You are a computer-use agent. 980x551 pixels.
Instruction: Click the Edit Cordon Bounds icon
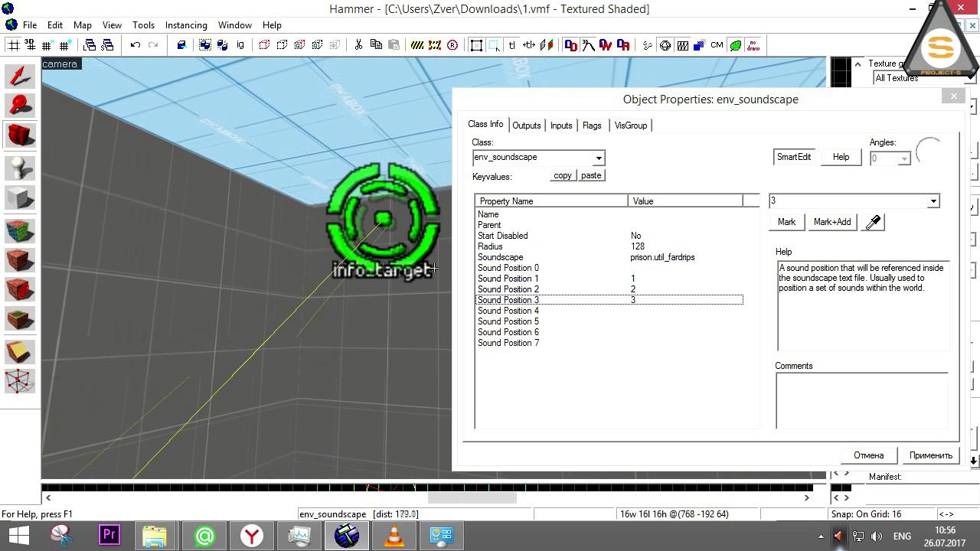tap(434, 45)
